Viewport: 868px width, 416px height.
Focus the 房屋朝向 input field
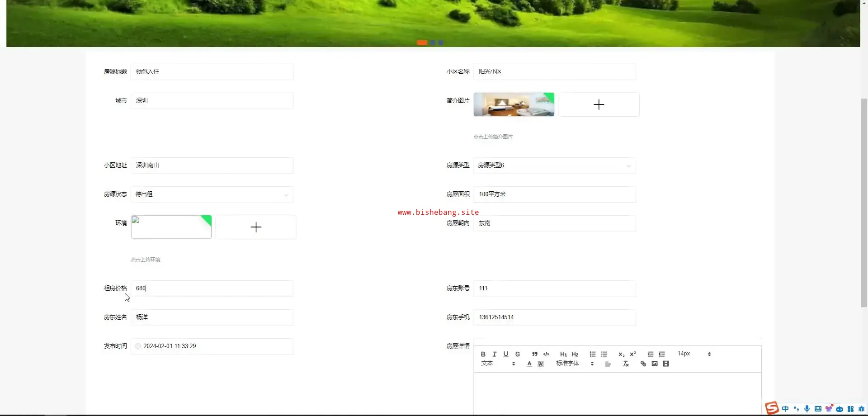pyautogui.click(x=555, y=223)
